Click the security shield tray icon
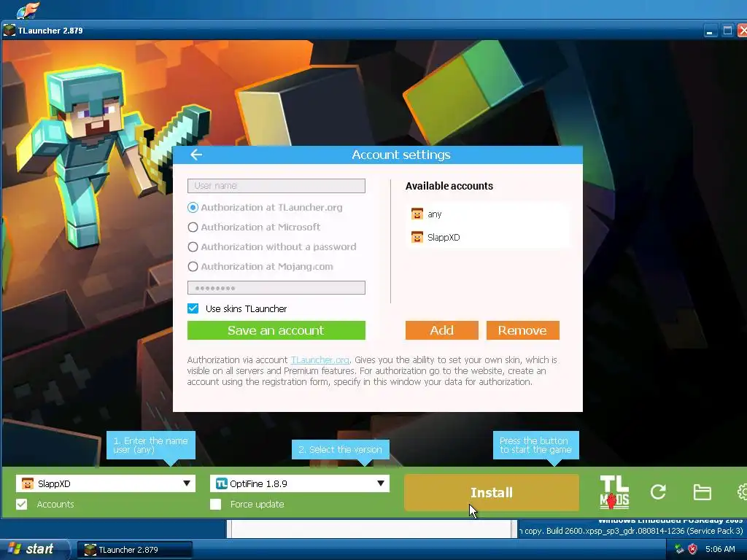The image size is (747, 560). 692,549
